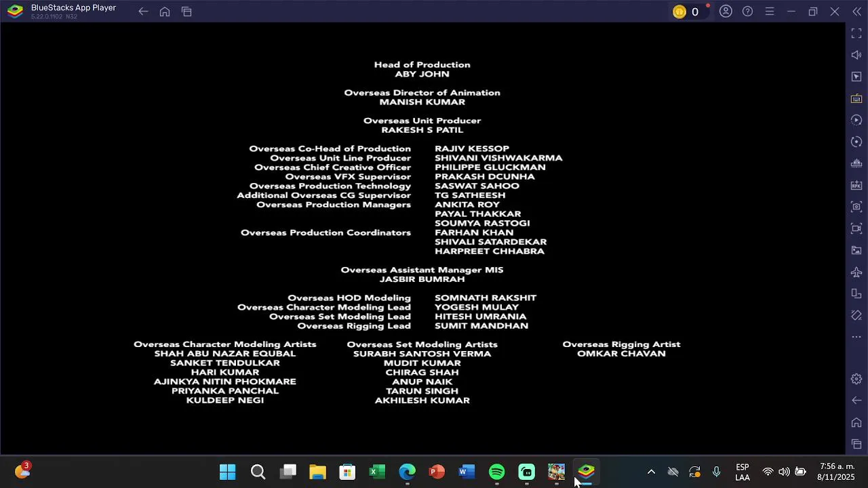868x488 pixels.
Task: Click the sidebar volume speaker icon
Action: pyautogui.click(x=856, y=55)
